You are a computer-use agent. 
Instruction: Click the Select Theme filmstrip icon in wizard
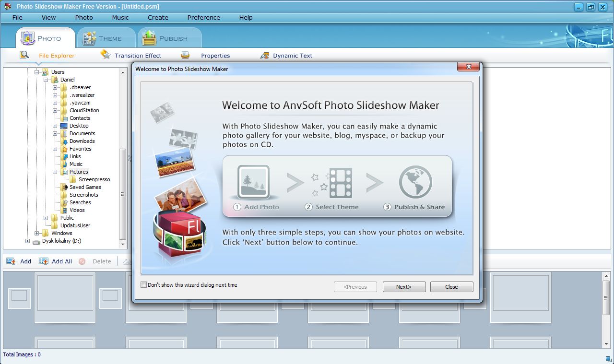[341, 183]
